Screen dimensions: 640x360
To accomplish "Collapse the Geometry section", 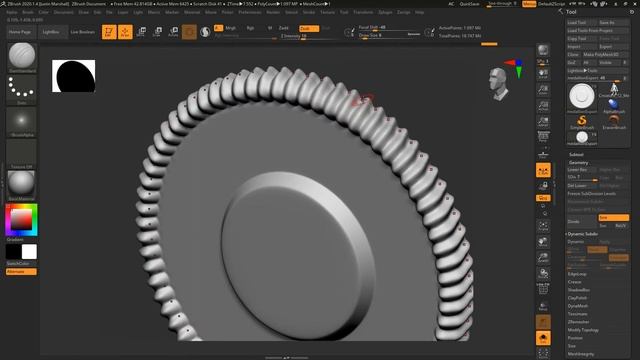I will 578,162.
